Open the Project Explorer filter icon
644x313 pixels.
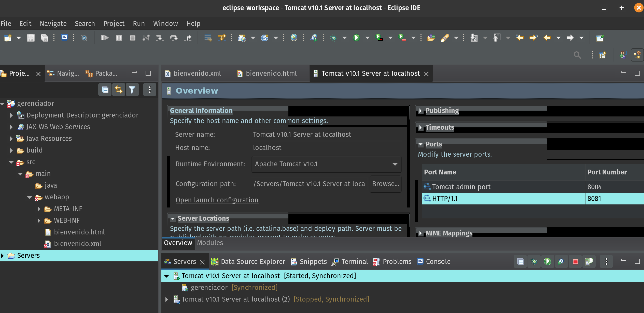[132, 90]
